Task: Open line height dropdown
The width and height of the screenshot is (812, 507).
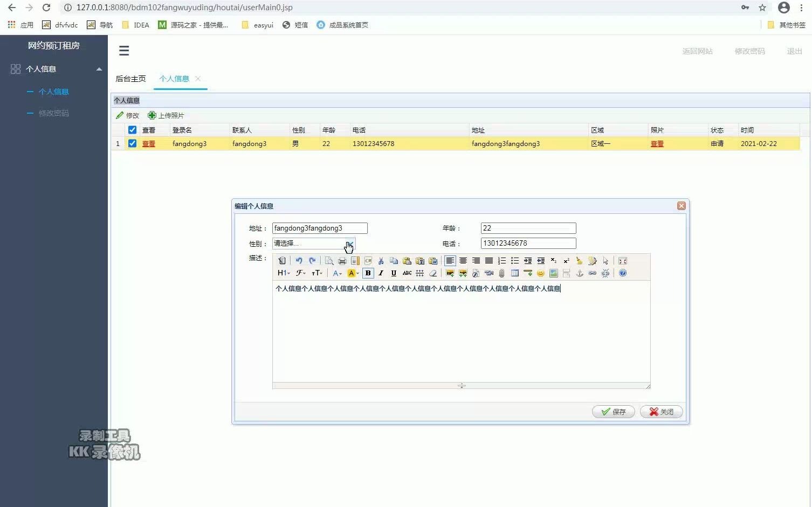Action: click(x=420, y=273)
